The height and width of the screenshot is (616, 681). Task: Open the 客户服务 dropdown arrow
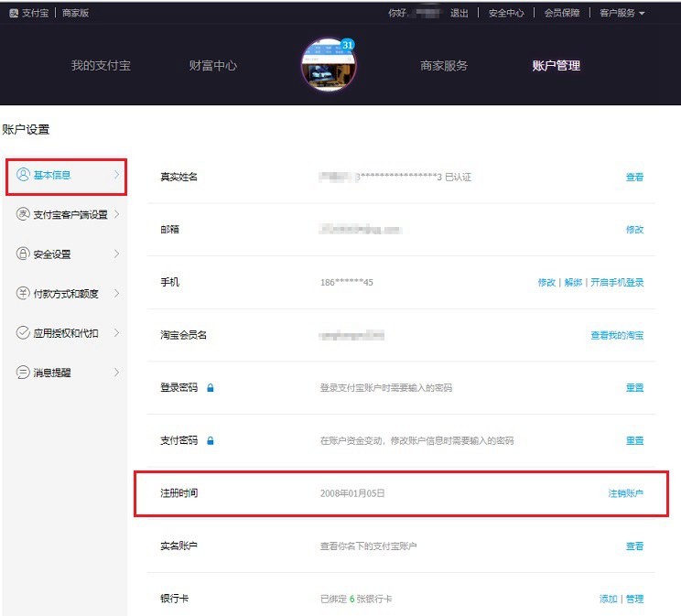pyautogui.click(x=642, y=14)
